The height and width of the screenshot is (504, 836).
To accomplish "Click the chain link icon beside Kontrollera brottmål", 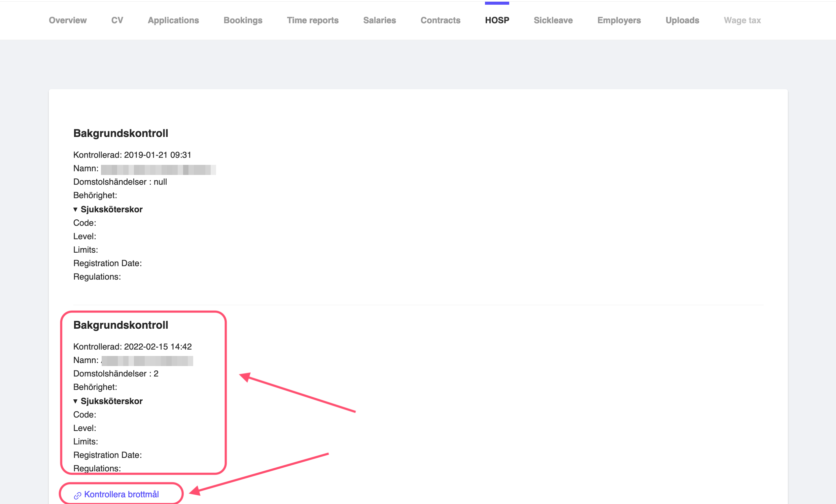I will (77, 496).
